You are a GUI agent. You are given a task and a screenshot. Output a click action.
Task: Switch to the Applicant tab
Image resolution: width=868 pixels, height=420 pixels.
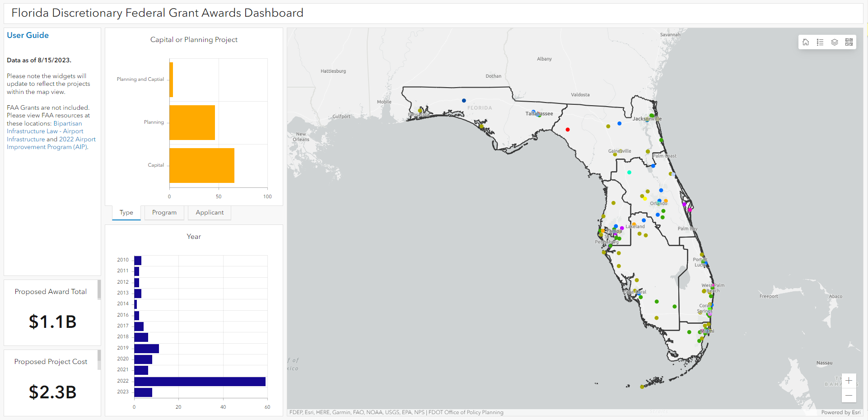210,213
